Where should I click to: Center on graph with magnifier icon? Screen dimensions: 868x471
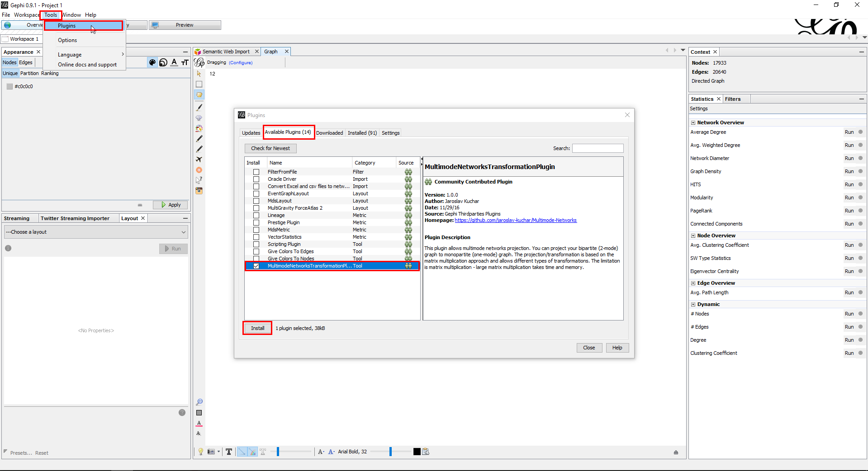tap(199, 402)
